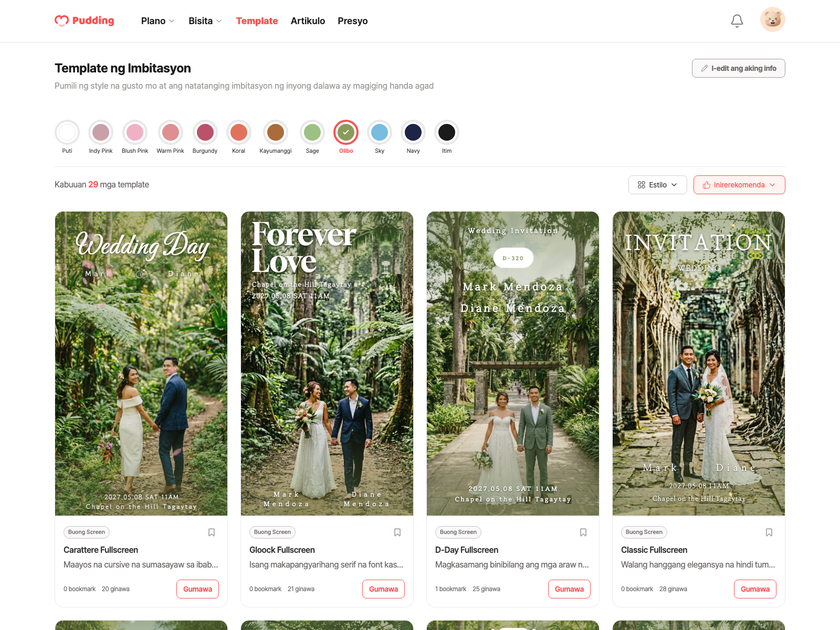Click the Gloock Fullscreen title

pyautogui.click(x=282, y=550)
